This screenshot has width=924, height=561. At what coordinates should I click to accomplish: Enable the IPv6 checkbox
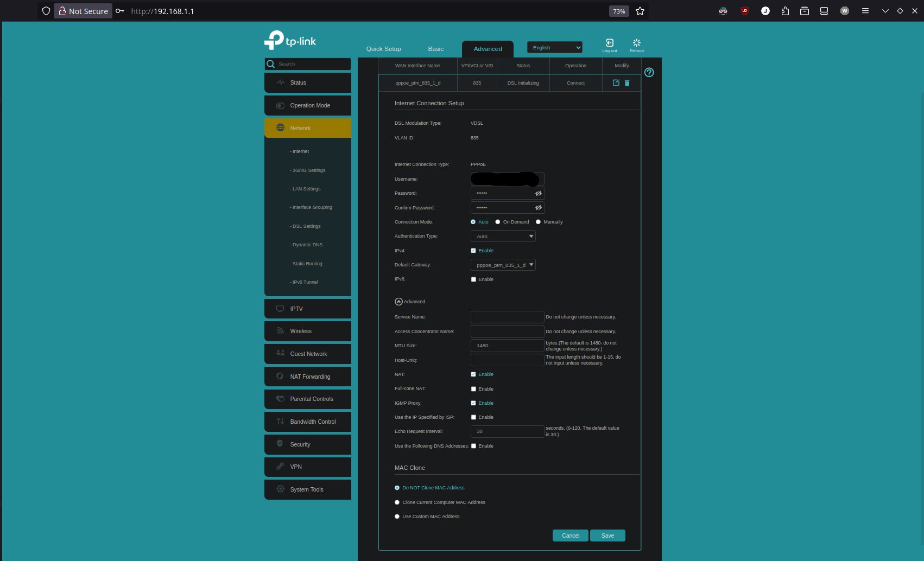click(x=473, y=279)
